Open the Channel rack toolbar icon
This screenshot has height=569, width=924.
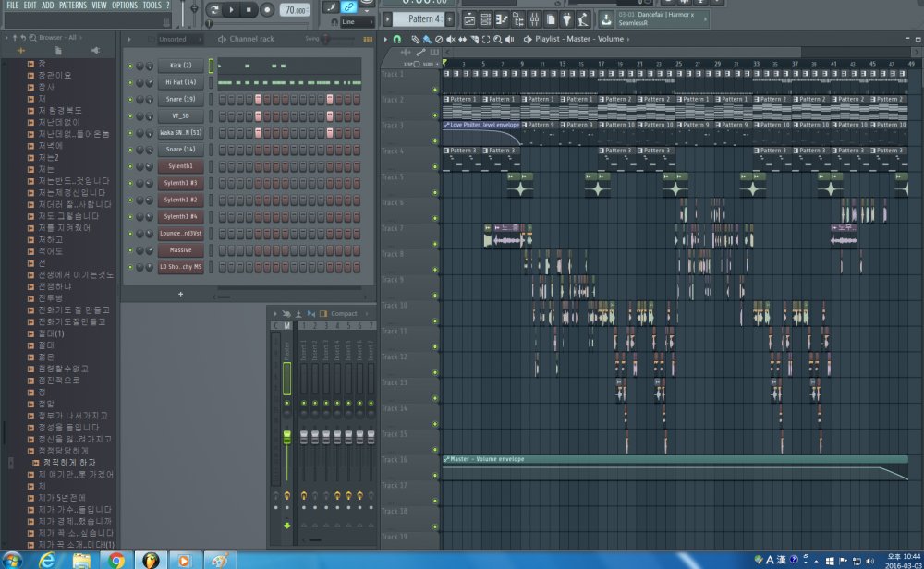point(486,20)
